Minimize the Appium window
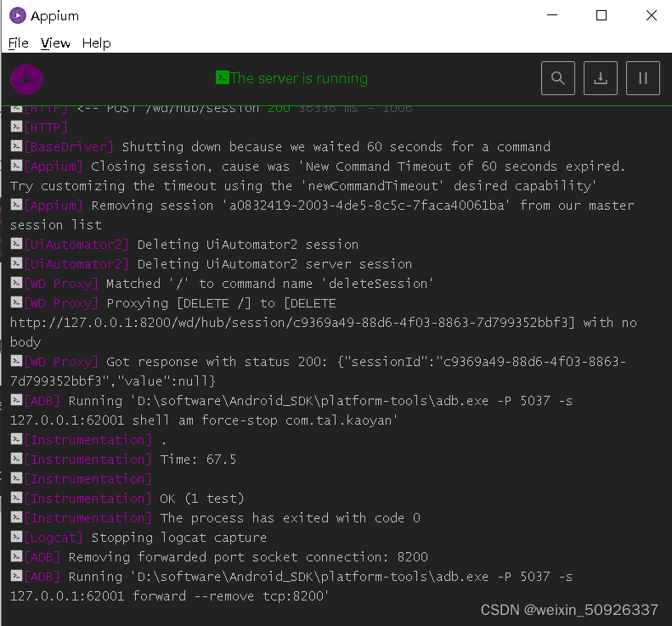This screenshot has height=626, width=672. 552,15
